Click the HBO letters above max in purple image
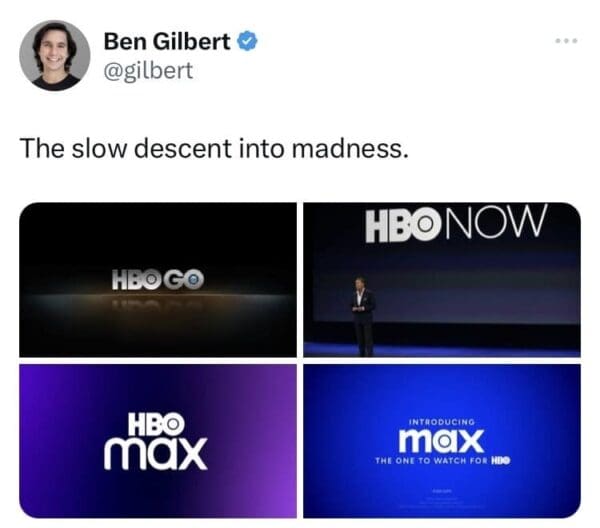The height and width of the screenshot is (528, 600). point(156,424)
